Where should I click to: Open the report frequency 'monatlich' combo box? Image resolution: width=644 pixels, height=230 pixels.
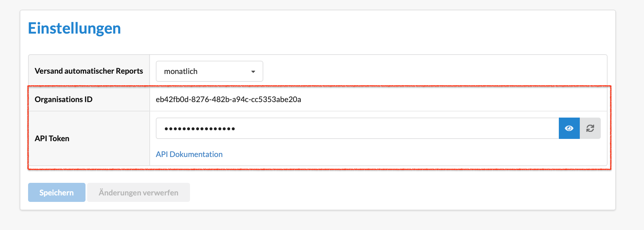(x=209, y=71)
